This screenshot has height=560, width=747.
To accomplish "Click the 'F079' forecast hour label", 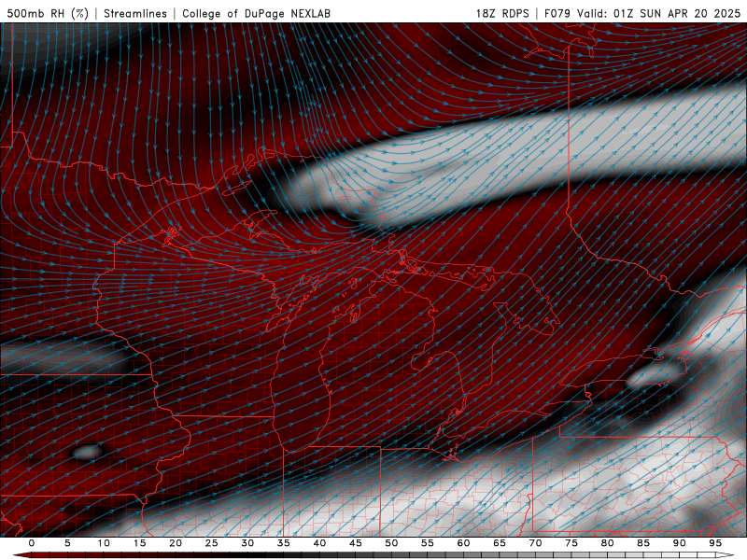I will [x=557, y=13].
